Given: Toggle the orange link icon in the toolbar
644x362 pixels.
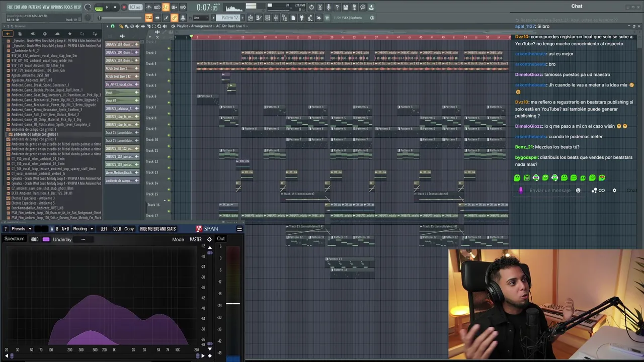Looking at the screenshot, I should click(x=175, y=18).
